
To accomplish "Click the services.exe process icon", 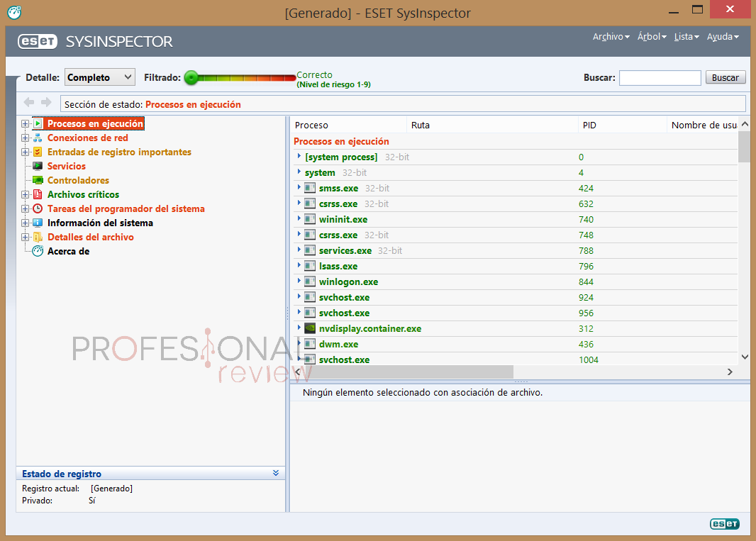I will (x=310, y=251).
